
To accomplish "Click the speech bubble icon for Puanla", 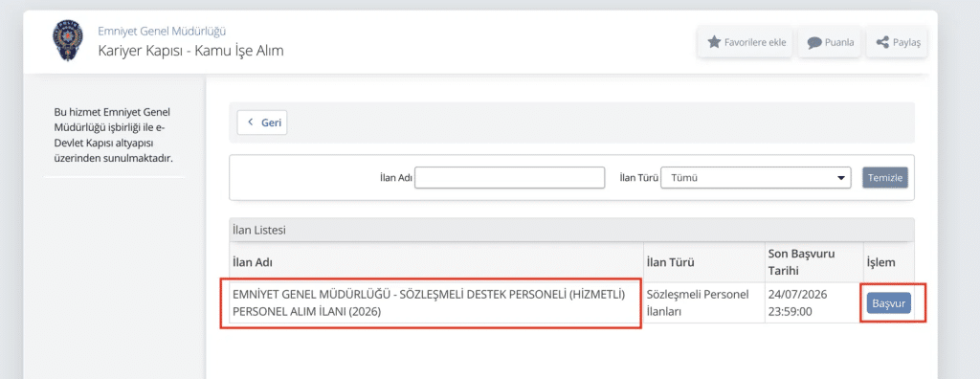I will (x=813, y=43).
